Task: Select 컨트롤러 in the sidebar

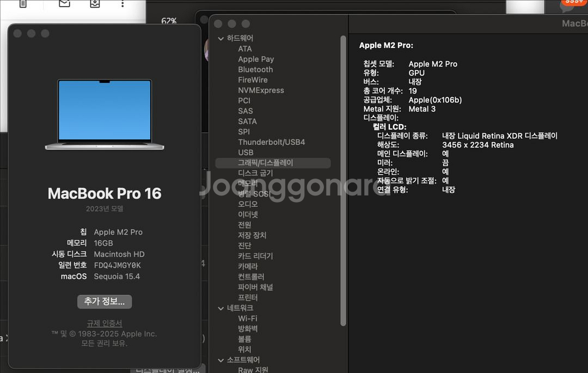Action: tap(251, 277)
